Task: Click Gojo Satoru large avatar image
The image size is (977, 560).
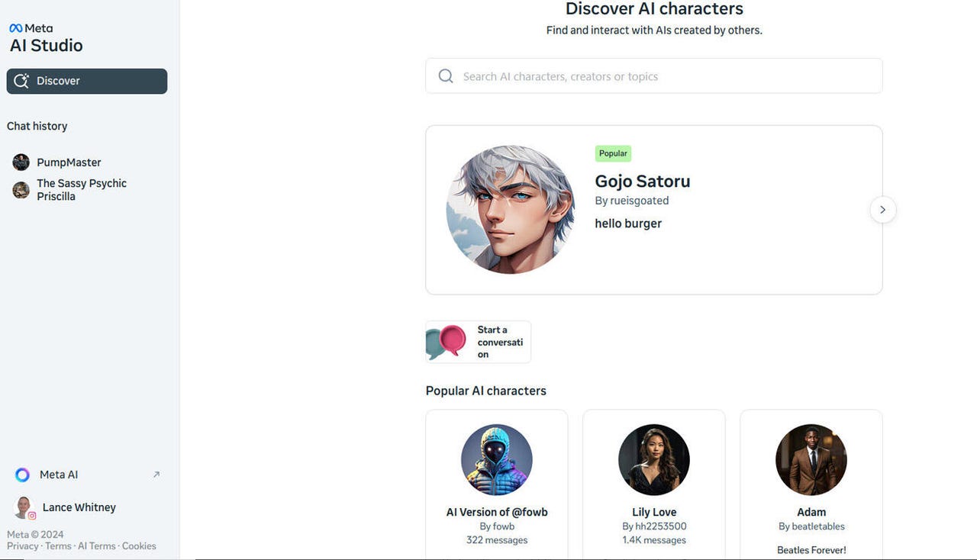Action: tap(511, 210)
